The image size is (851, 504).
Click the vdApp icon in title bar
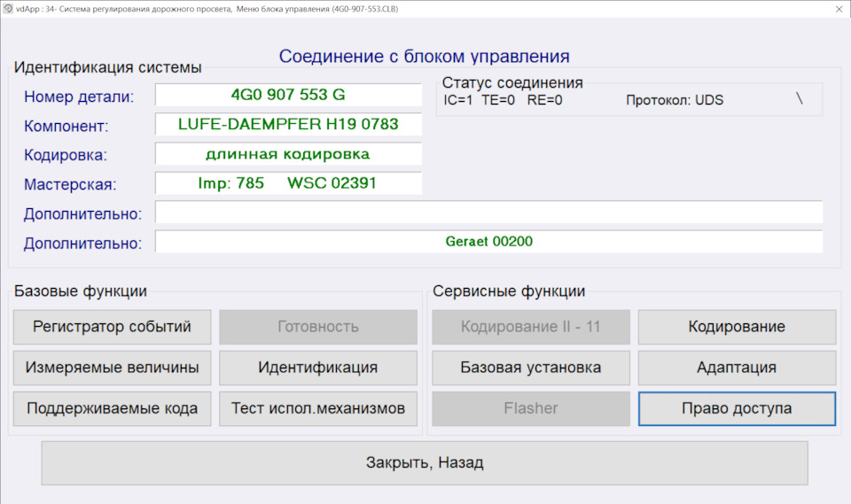[8, 8]
